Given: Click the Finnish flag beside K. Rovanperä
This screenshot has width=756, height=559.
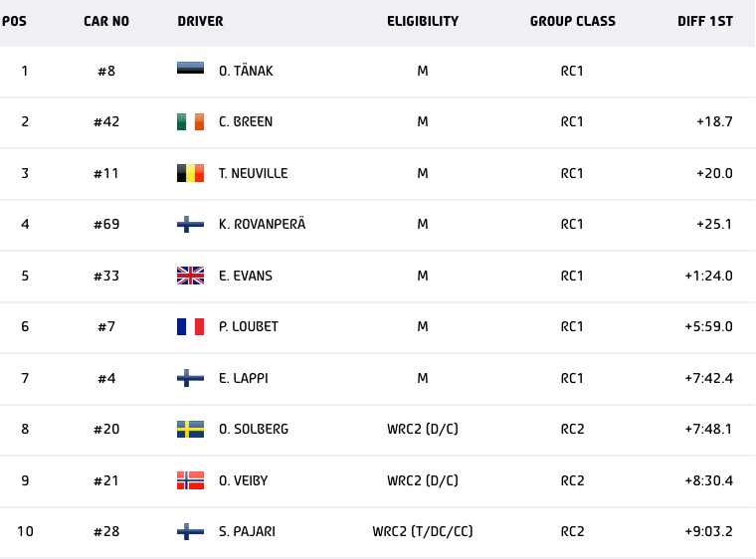Looking at the screenshot, I should click(190, 224).
